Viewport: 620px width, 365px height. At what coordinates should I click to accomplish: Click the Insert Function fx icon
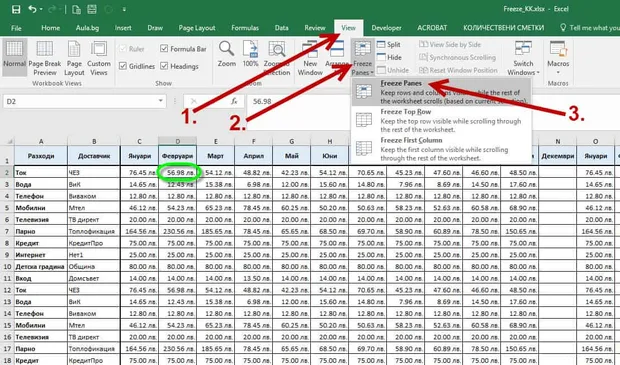click(234, 102)
